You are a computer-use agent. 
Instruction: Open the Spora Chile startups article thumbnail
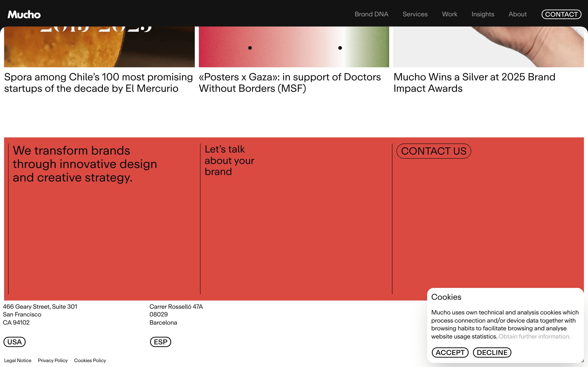(99, 47)
